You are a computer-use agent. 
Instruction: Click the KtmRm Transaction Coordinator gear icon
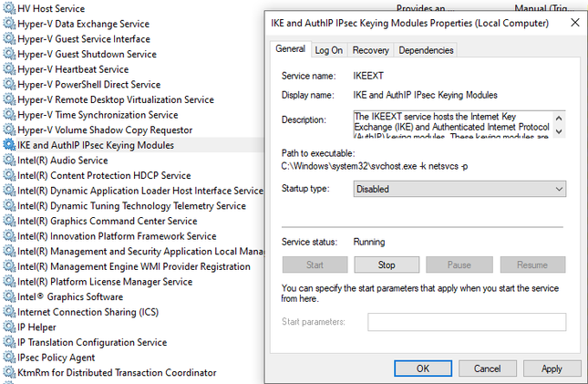(x=9, y=372)
